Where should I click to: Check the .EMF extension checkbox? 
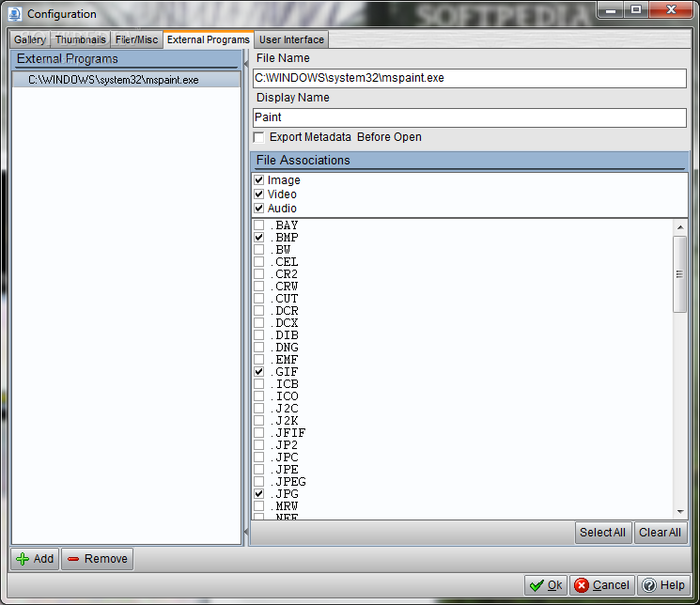[259, 359]
